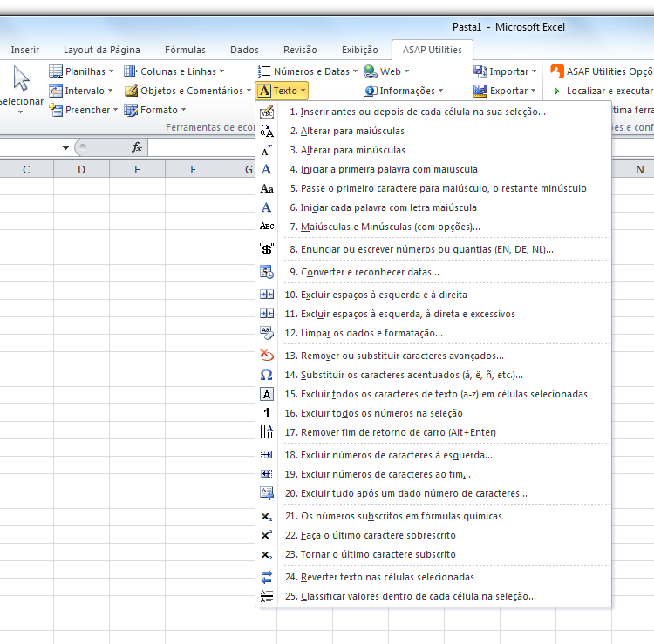Open Números e Datas dropdown

tap(308, 71)
